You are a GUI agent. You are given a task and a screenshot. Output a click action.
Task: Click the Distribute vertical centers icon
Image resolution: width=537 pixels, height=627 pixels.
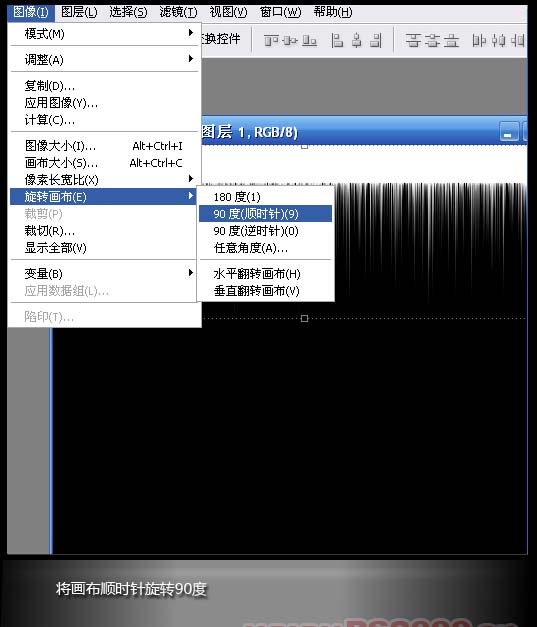coord(432,40)
